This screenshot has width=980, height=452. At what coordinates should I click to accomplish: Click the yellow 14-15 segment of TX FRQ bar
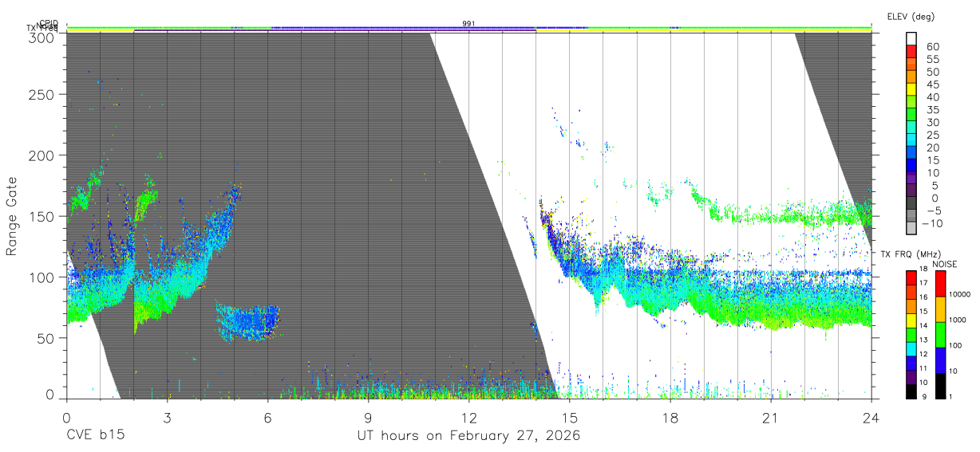click(912, 320)
